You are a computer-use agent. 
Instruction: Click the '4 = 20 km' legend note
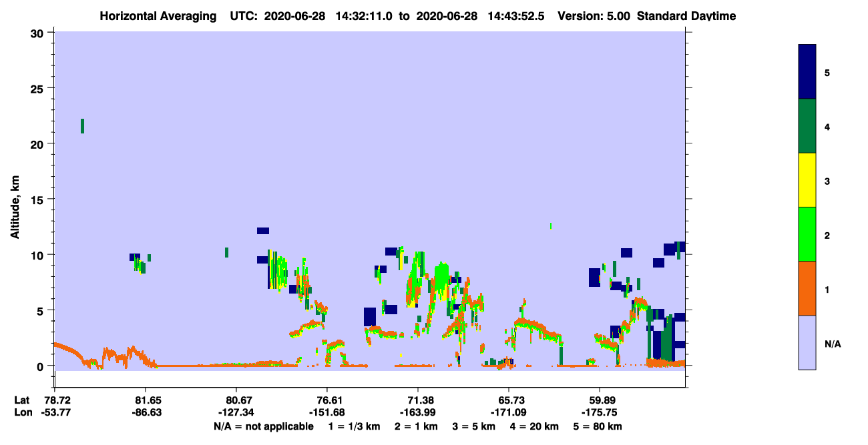pos(535,426)
